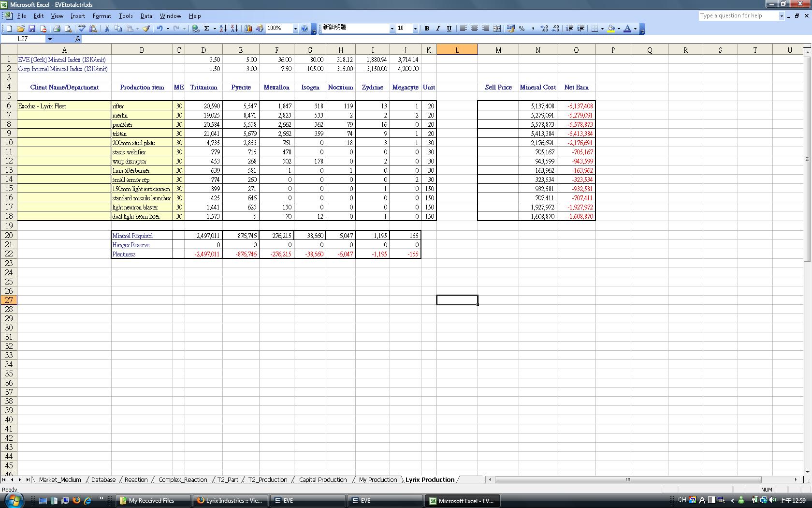This screenshot has height=508, width=812.
Task: Center the cell text
Action: click(x=474, y=29)
